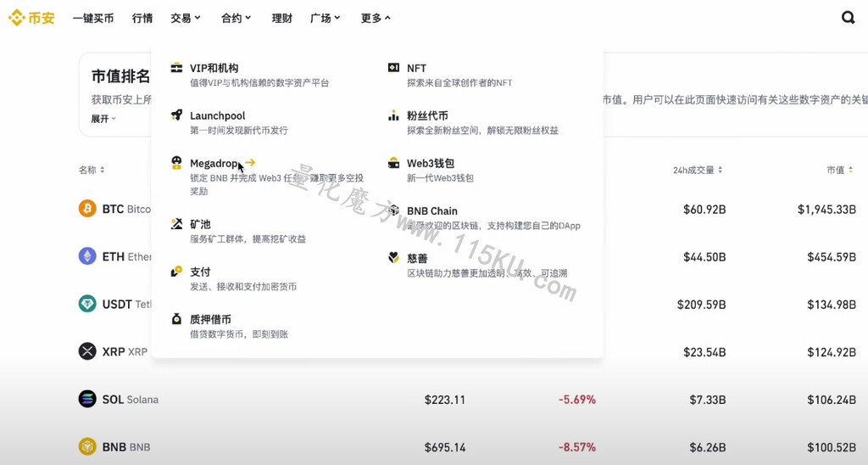This screenshot has height=465, width=868.
Task: Click BNB change -8.57%
Action: point(576,447)
